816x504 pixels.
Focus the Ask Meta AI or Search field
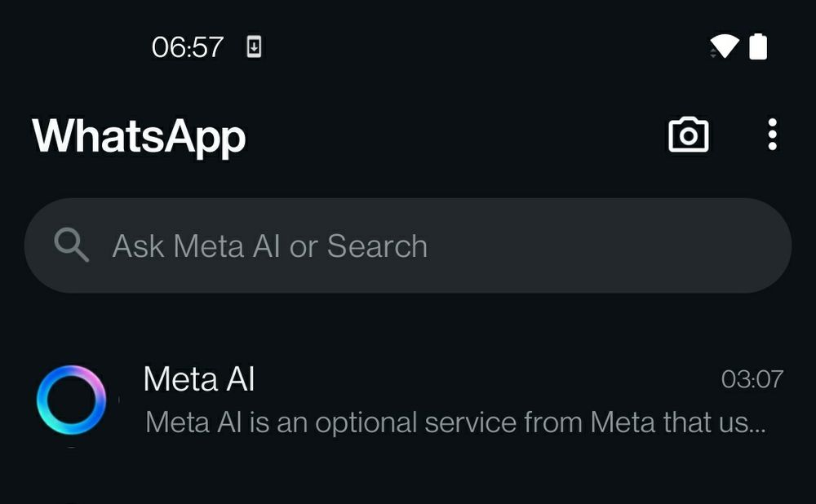(x=408, y=245)
